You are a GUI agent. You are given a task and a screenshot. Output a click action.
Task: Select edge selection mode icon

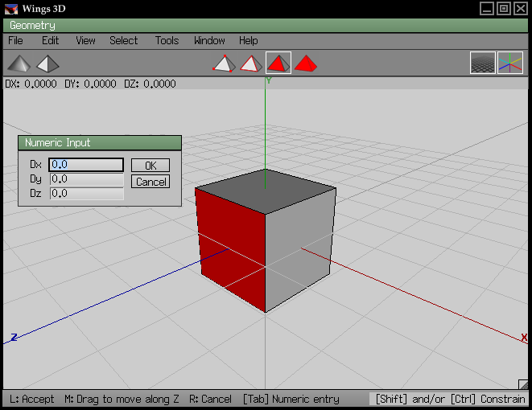tap(251, 64)
